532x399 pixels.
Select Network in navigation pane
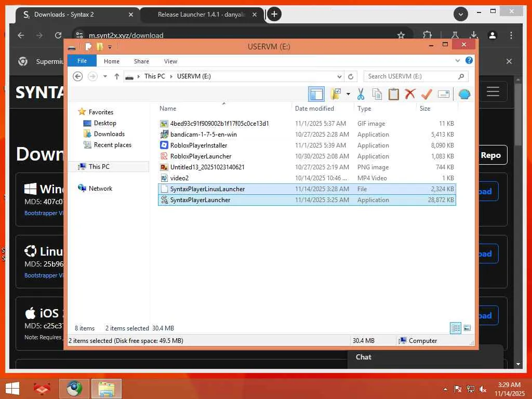100,188
